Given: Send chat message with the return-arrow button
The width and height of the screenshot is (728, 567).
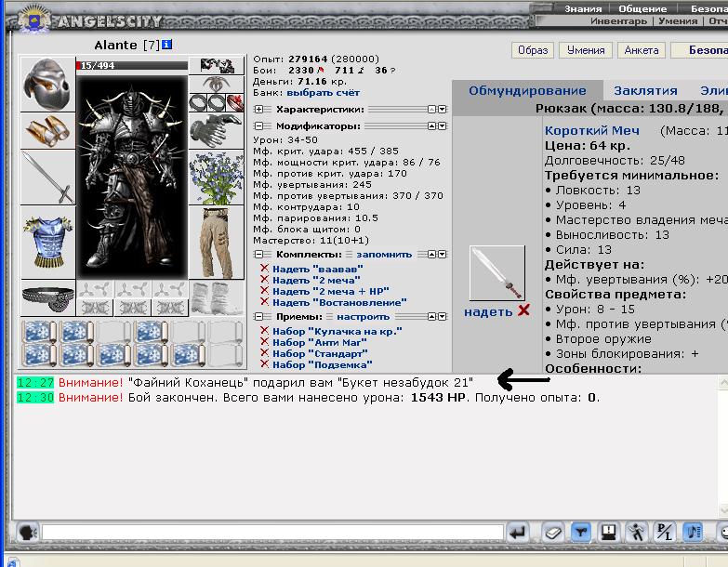Looking at the screenshot, I should (517, 533).
